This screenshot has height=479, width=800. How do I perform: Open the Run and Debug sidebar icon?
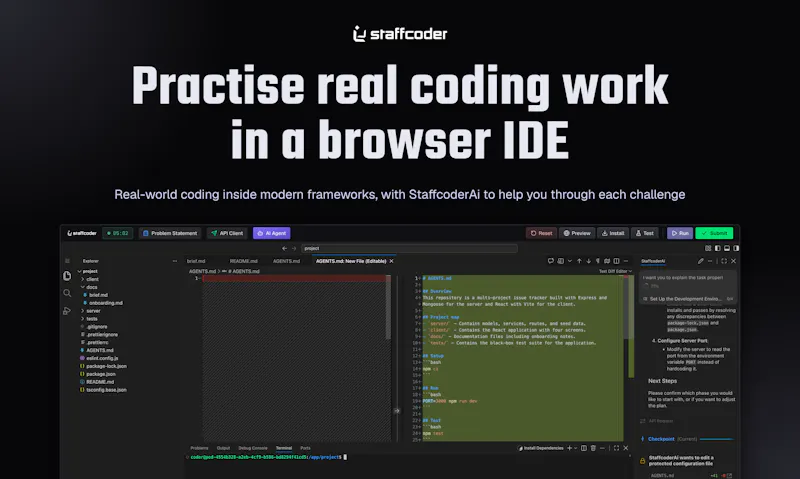point(67,311)
